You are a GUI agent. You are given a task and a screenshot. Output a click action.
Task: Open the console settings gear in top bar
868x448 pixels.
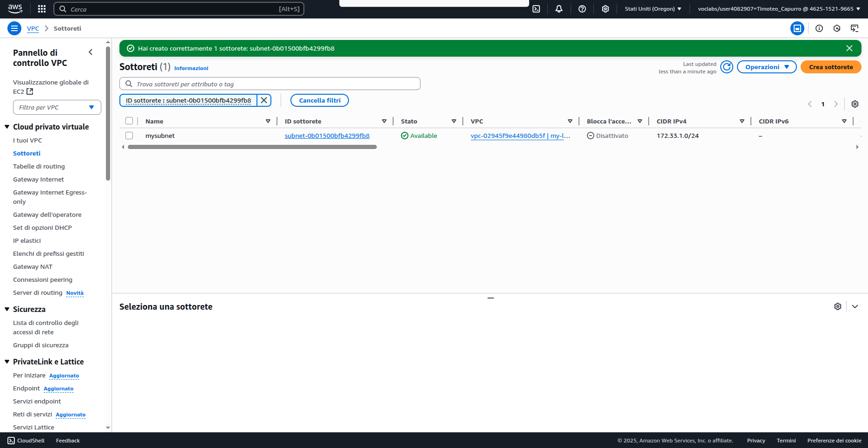(x=605, y=9)
